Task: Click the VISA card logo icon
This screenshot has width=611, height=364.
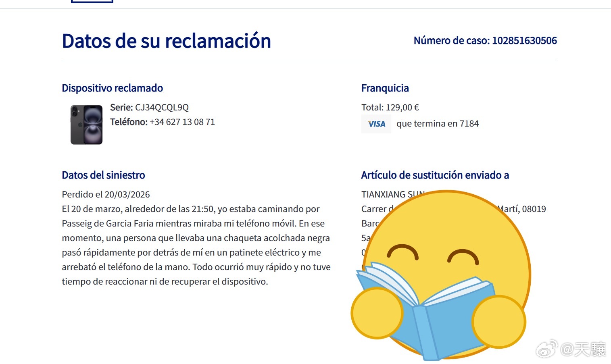Action: click(x=376, y=124)
